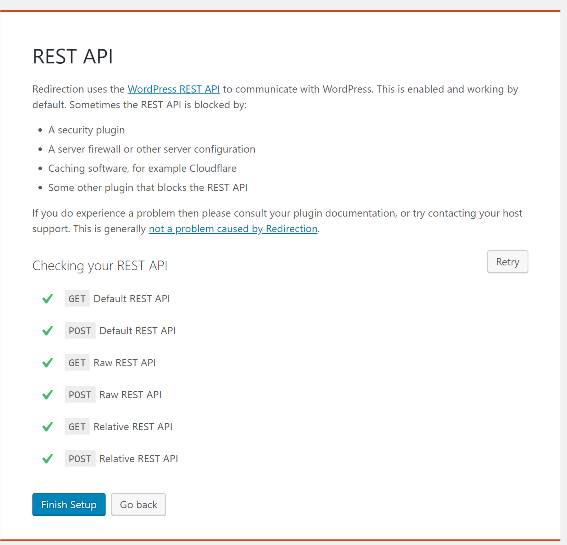Click the 'A server firewall or other server configuration' bullet
The width and height of the screenshot is (567, 545).
(x=152, y=149)
